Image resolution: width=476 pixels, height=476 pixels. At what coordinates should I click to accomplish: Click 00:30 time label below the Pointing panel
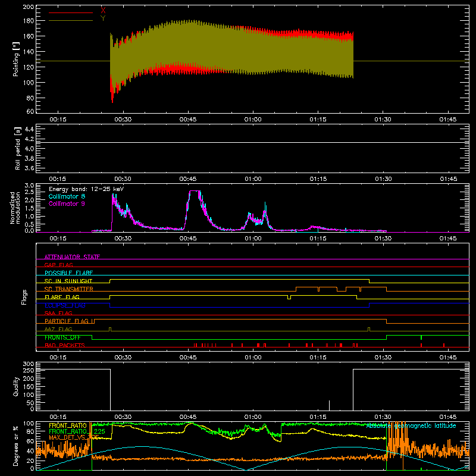pos(123,120)
